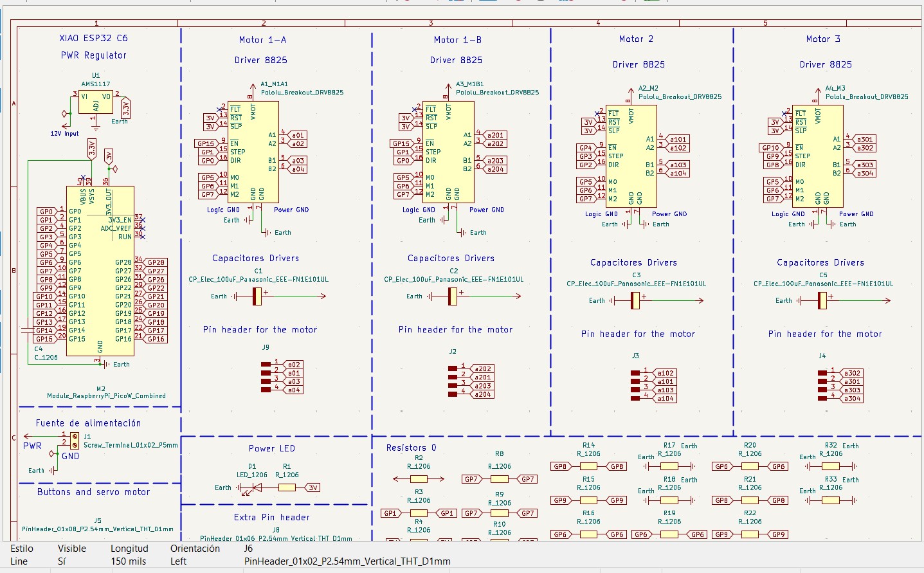Select capacitor C3 in the Motor 2 section
This screenshot has width=924, height=573.
coord(636,300)
